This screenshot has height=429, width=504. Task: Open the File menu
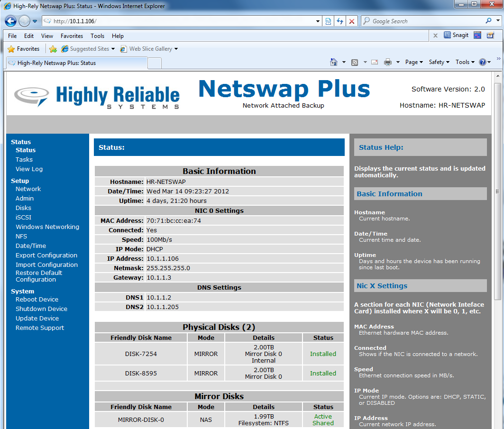(x=12, y=36)
